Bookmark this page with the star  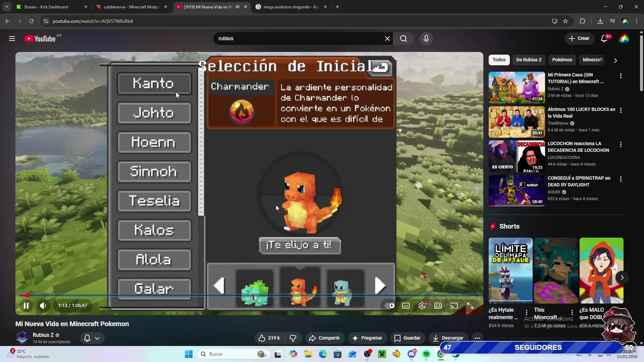tap(566, 21)
